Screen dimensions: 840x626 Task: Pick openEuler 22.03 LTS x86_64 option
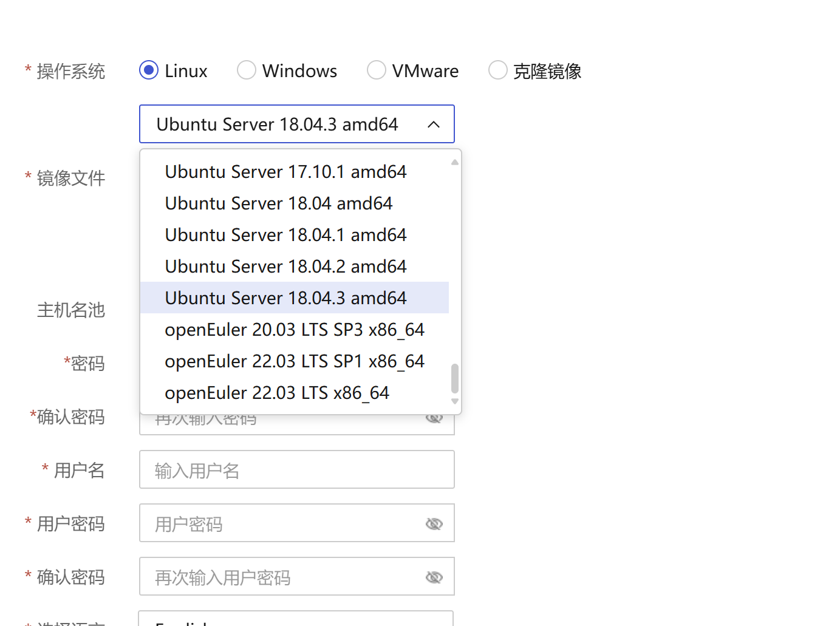277,393
